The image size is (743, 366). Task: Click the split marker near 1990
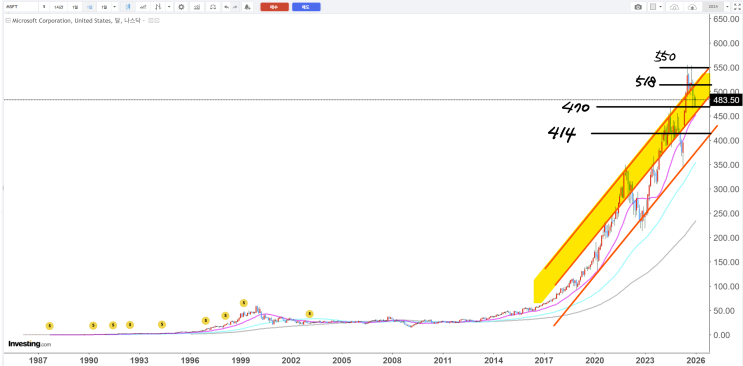93,325
